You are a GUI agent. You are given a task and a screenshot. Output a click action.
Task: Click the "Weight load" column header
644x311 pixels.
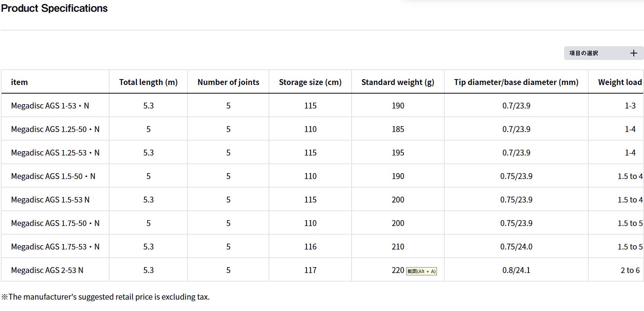[620, 82]
